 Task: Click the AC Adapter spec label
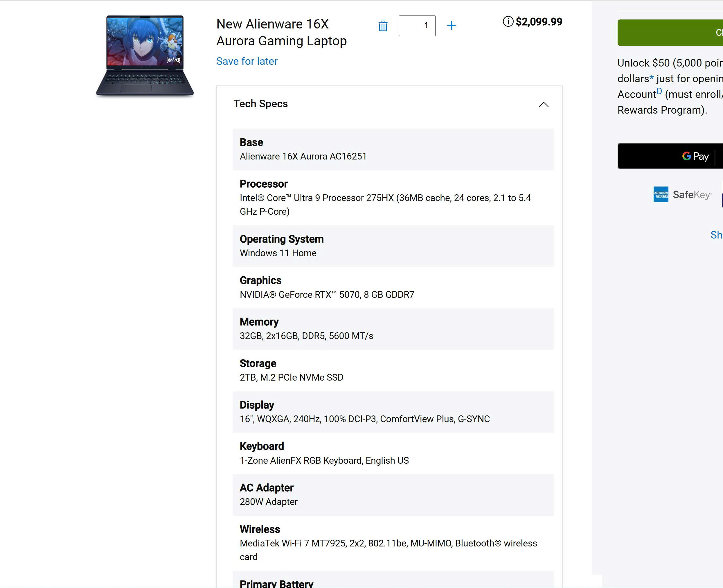click(266, 488)
